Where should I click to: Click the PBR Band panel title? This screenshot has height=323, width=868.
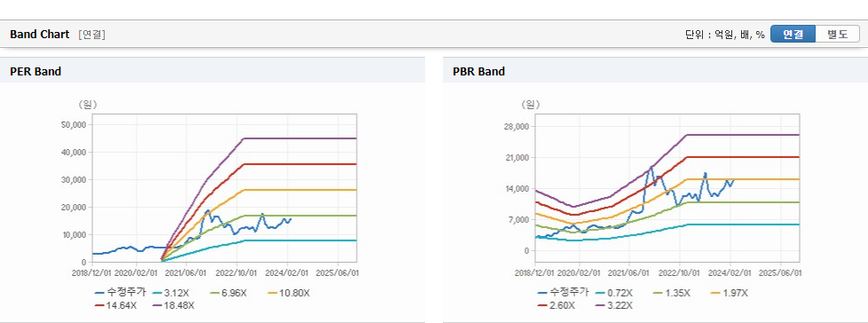[479, 71]
